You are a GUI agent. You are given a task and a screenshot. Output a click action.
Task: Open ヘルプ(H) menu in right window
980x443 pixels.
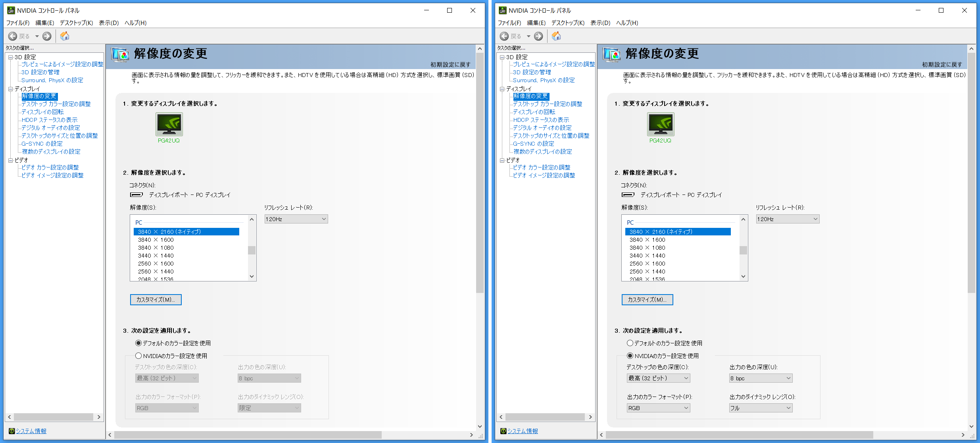pyautogui.click(x=627, y=23)
